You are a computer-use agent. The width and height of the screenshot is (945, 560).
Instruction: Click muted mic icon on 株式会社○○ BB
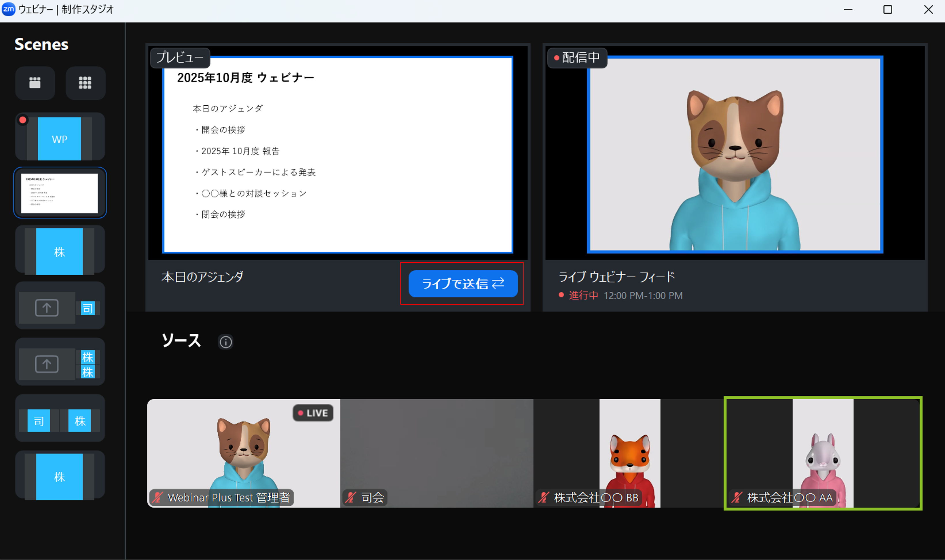point(544,497)
